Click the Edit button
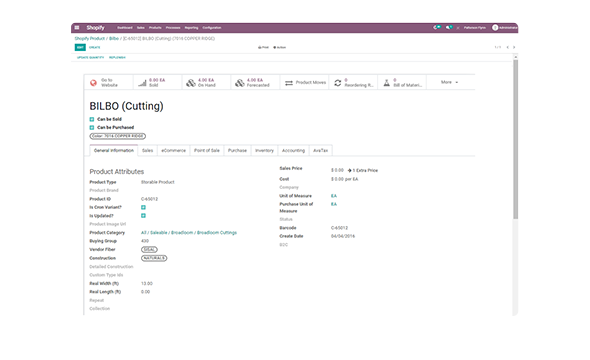Viewport: 590px width, 360px height. click(80, 47)
